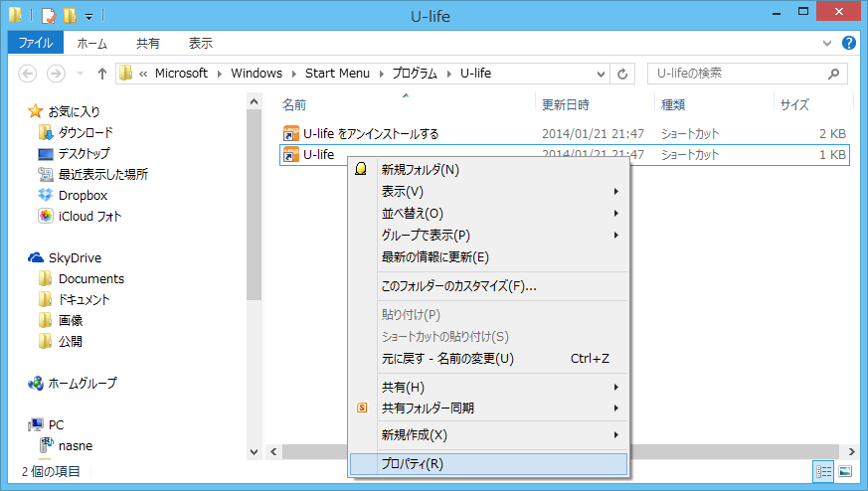Open the ファイル ribbon tab
868x491 pixels.
click(x=36, y=43)
